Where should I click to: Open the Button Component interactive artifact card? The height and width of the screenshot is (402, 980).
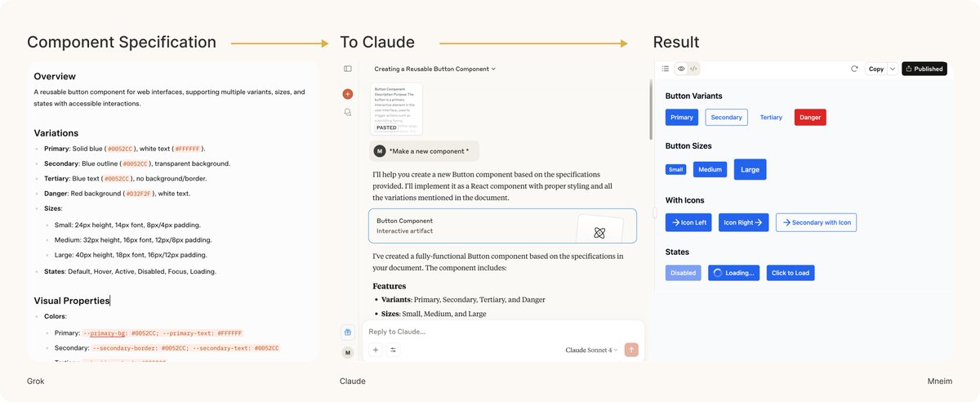click(502, 226)
